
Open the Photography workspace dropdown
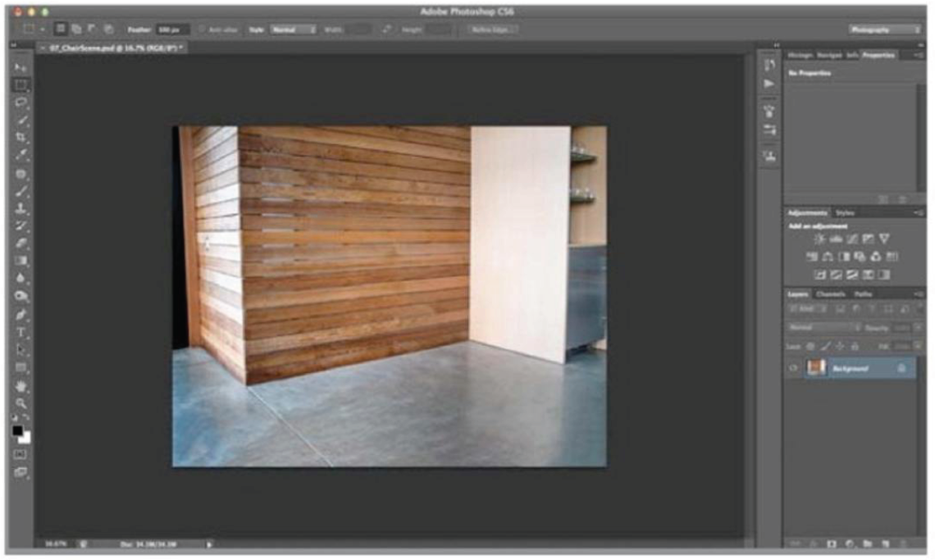885,30
